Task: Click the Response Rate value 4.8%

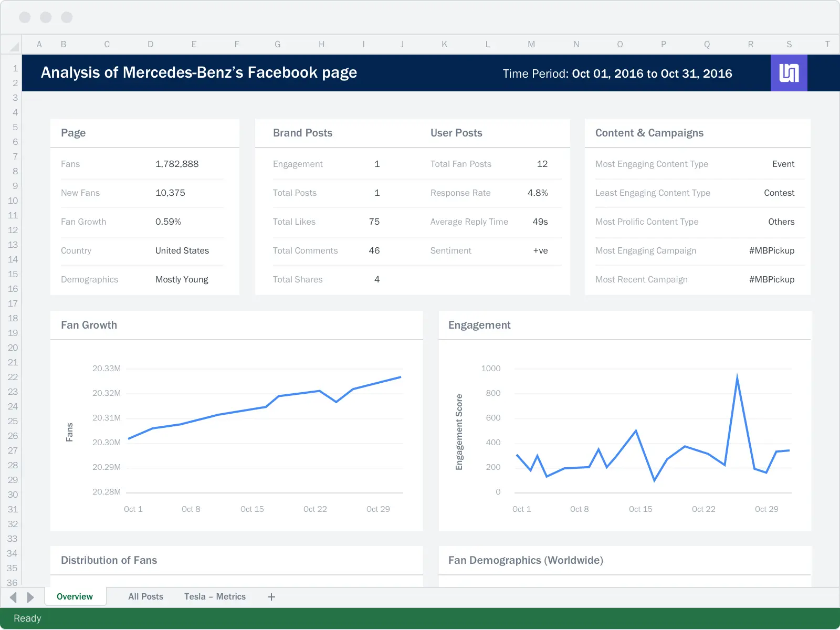Action: point(538,193)
